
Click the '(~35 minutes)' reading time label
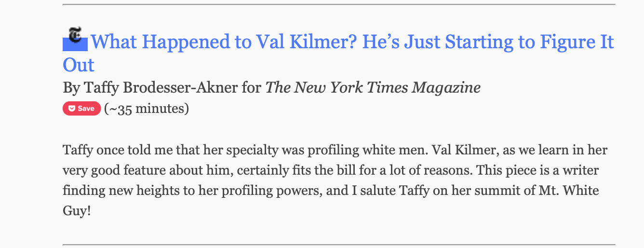(147, 109)
